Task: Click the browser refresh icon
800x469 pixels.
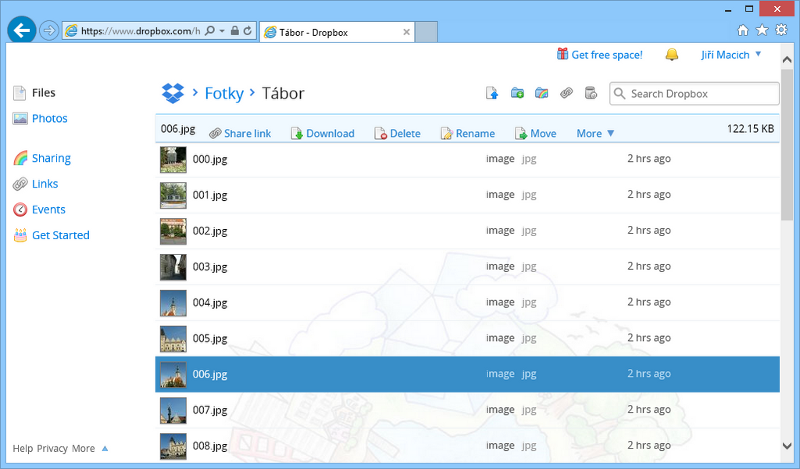Action: coord(248,31)
